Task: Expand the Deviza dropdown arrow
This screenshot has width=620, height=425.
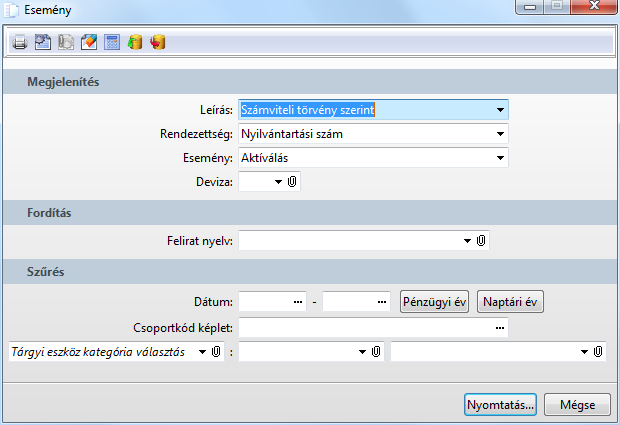Action: click(278, 182)
